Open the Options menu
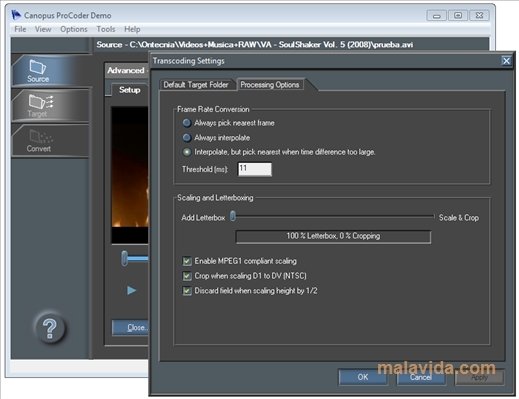Screen dimensions: 519x399 point(74,29)
